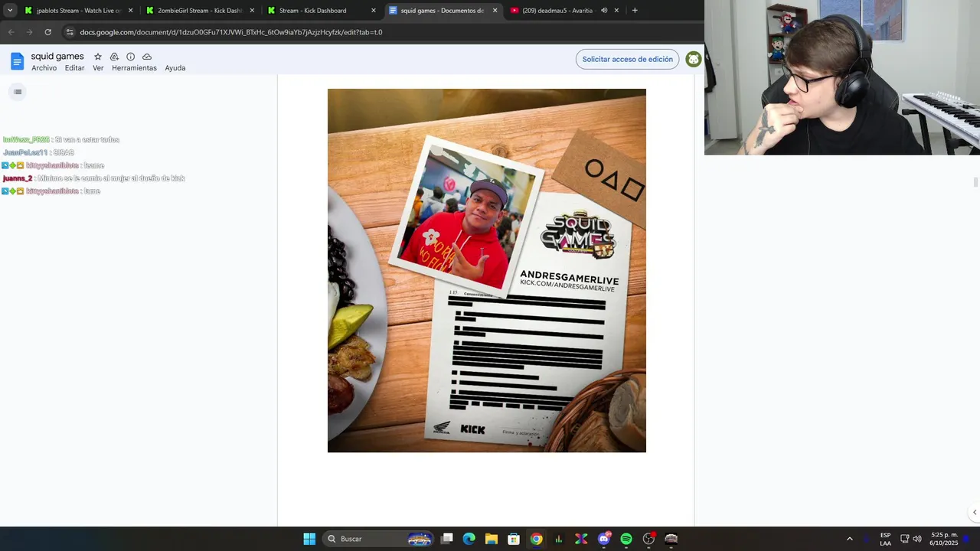Collapse the side panel arrow at bottom right
980x551 pixels.
click(974, 512)
